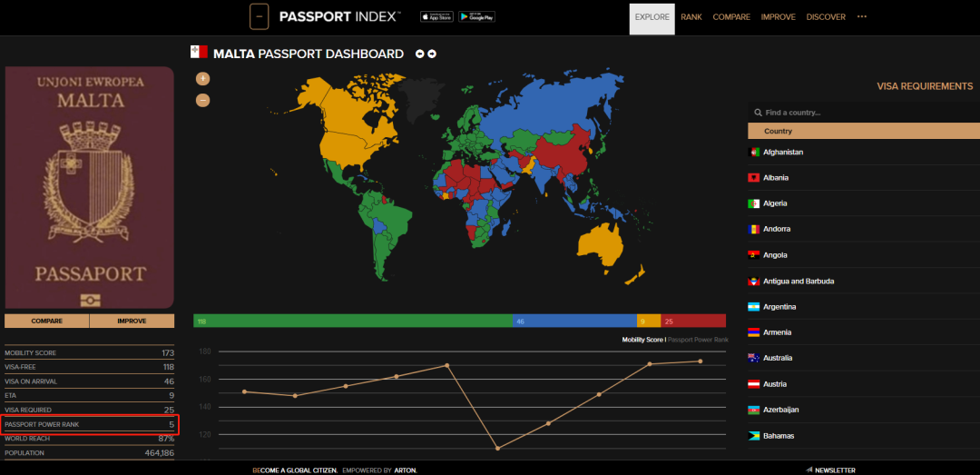Click the Antigua and Barbuda flag icon
This screenshot has width=980, height=475.
(x=753, y=281)
